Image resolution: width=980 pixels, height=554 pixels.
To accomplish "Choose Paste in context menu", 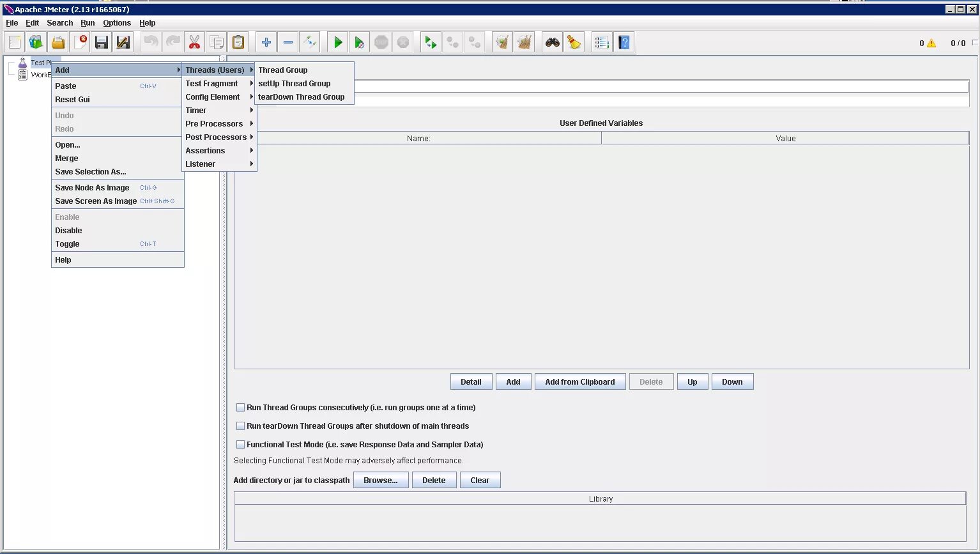I will pyautogui.click(x=118, y=86).
